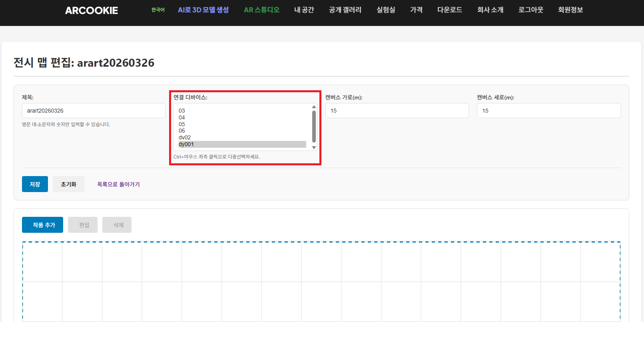Open 내 공간 from navigation
This screenshot has height=345, width=644.
pos(304,10)
